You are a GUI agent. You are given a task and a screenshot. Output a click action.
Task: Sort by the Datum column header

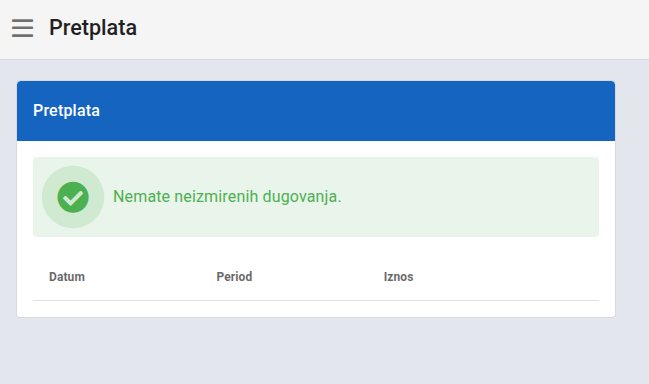point(67,276)
